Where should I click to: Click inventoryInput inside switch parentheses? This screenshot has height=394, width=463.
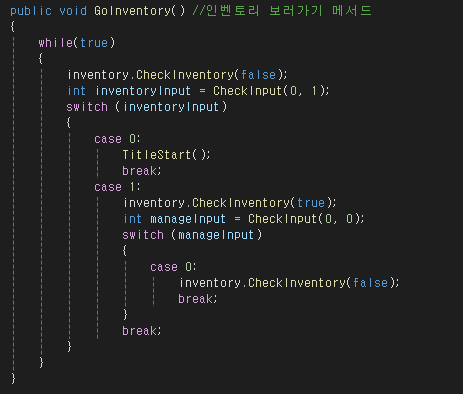(x=171, y=107)
